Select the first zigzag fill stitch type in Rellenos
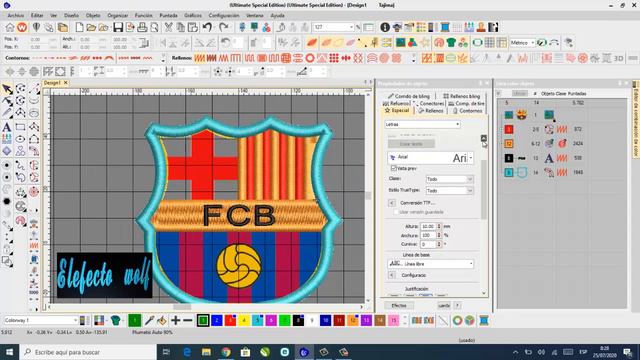The width and height of the screenshot is (640, 360). tap(199, 58)
